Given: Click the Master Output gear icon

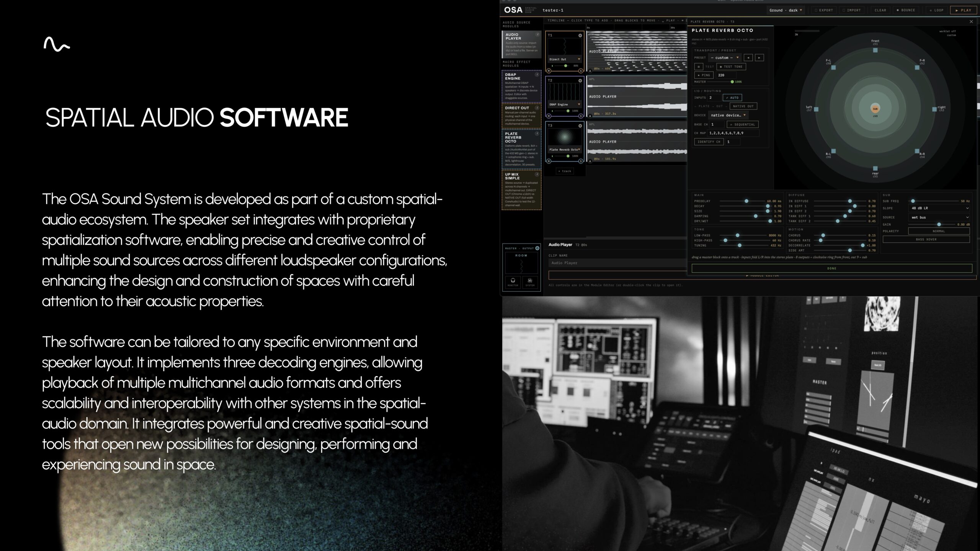Looking at the screenshot, I should point(537,248).
